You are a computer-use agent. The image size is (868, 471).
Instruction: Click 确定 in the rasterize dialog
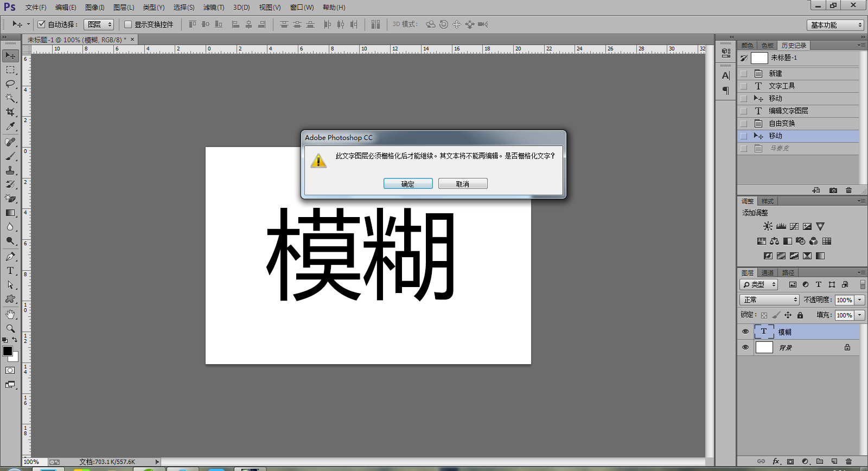pyautogui.click(x=408, y=183)
